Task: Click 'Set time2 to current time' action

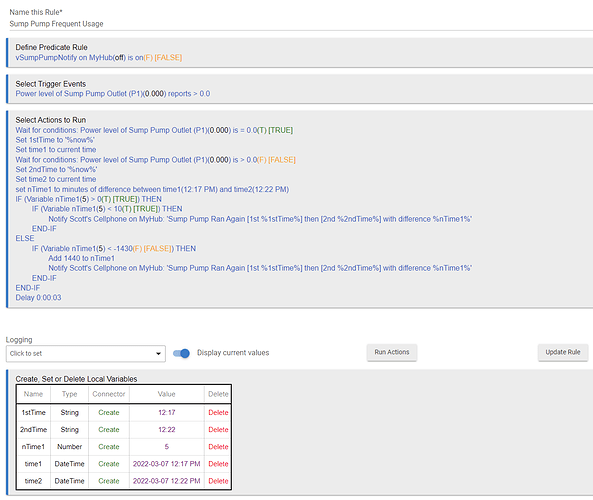Action: (x=56, y=179)
